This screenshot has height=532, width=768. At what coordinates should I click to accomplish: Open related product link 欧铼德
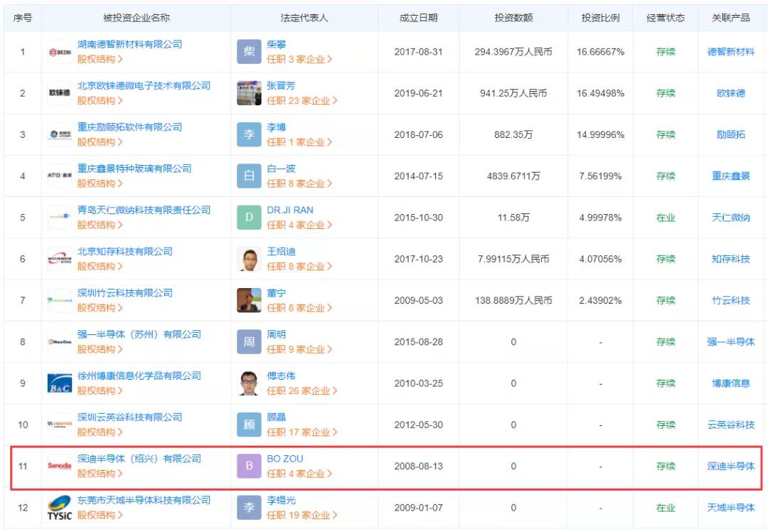pos(730,93)
